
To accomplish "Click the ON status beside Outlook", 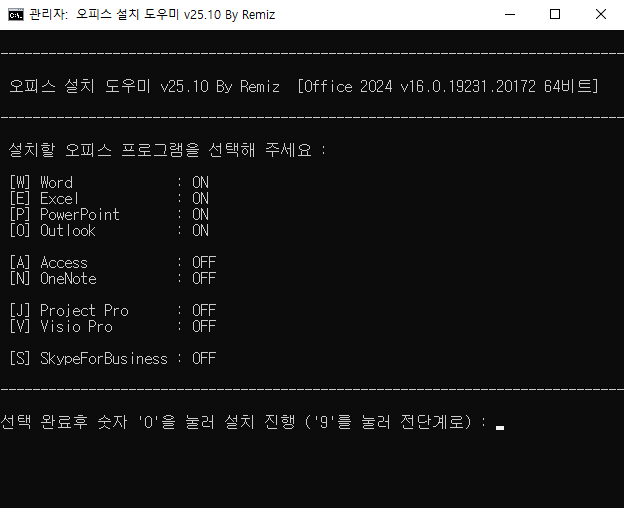I will click(x=200, y=231).
